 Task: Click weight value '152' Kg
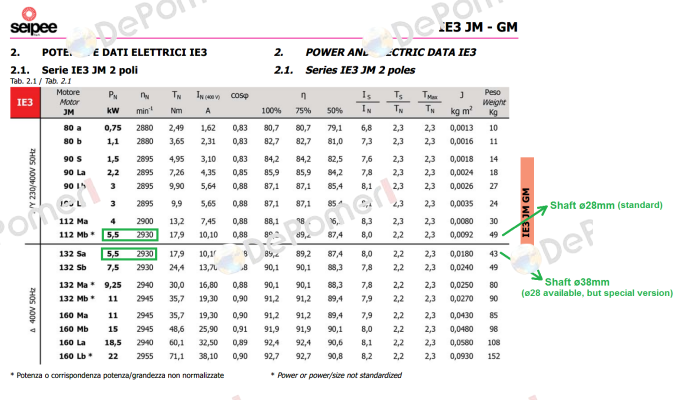[493, 356]
